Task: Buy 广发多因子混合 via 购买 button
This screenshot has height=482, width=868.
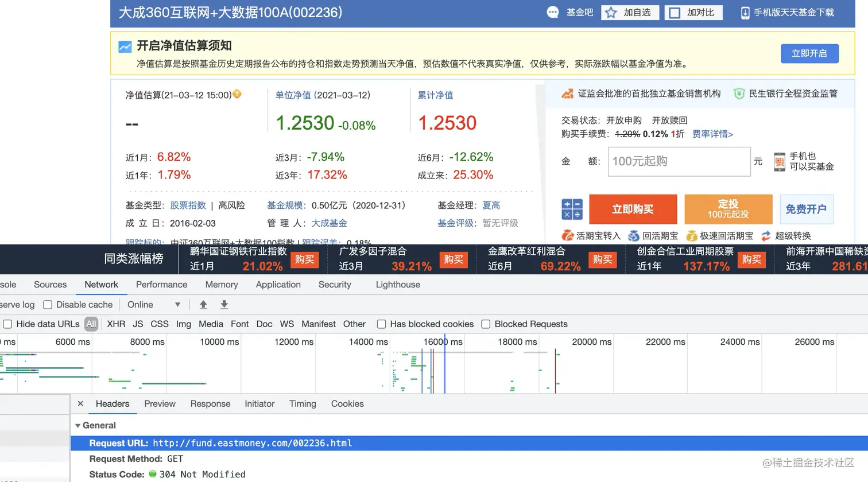Action: coord(454,260)
